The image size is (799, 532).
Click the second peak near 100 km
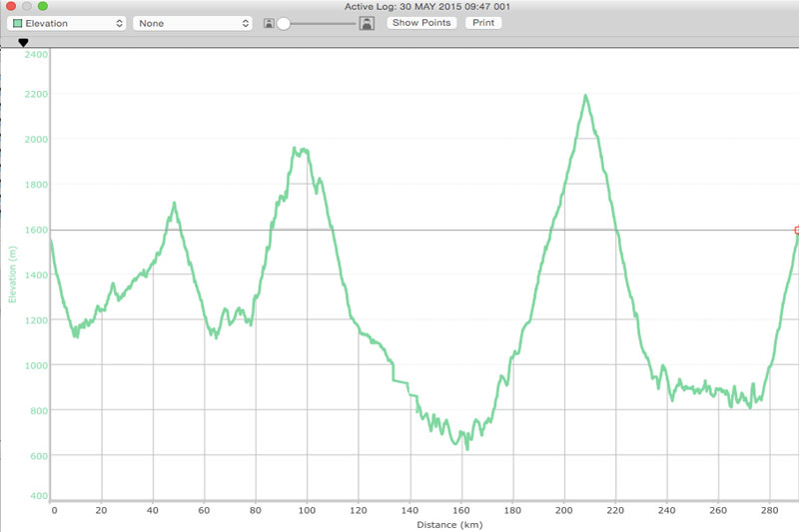[x=296, y=149]
